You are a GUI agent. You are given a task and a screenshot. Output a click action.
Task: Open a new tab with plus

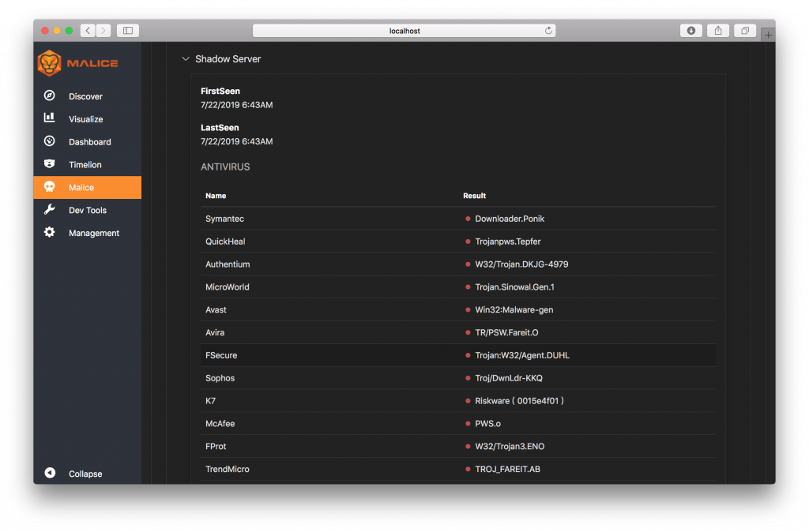click(768, 35)
